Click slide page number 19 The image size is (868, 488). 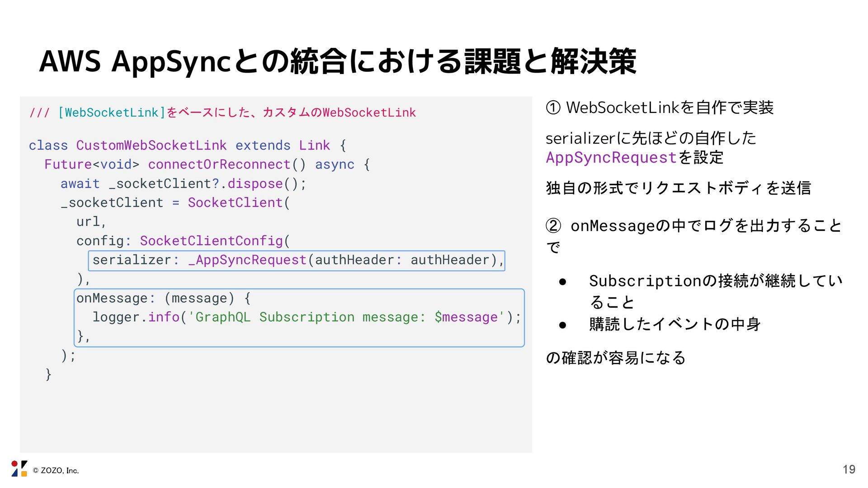[849, 469]
